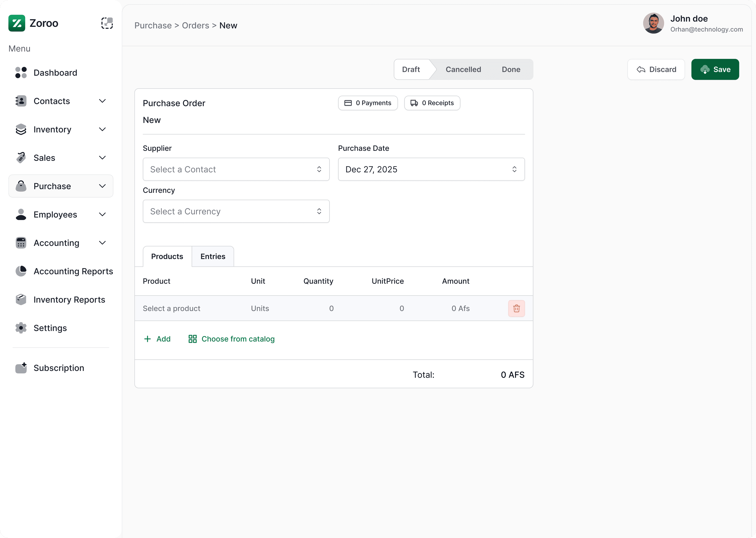Viewport: 756px width, 538px height.
Task: Click the Save button
Action: point(715,69)
